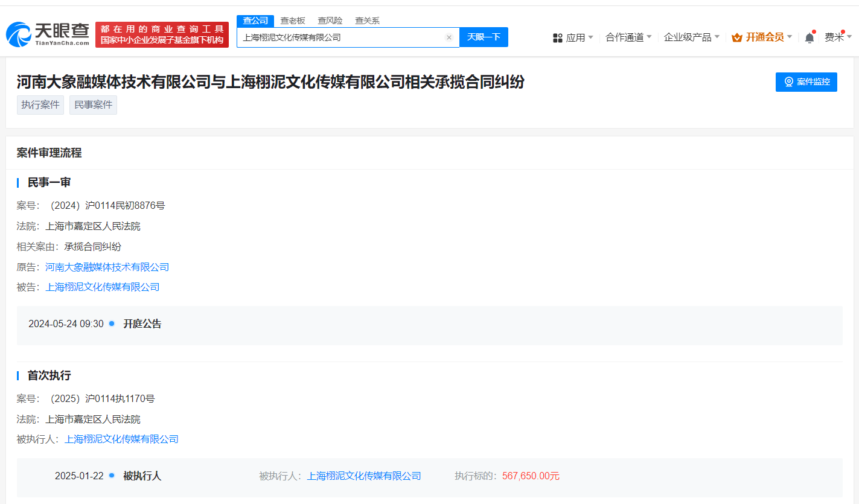Screen dimensions: 859x504
Task: Open the 被执行人 company link under the 法院 line
Action: [x=122, y=439]
